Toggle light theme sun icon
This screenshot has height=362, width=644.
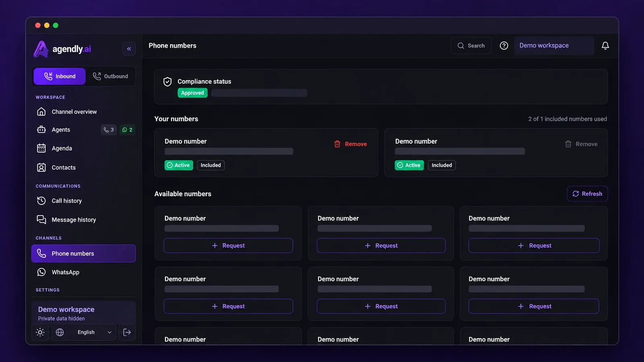40,332
